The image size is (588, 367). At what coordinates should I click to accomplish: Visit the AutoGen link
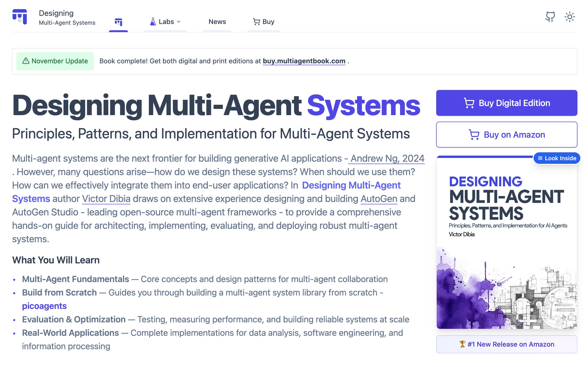tap(379, 199)
